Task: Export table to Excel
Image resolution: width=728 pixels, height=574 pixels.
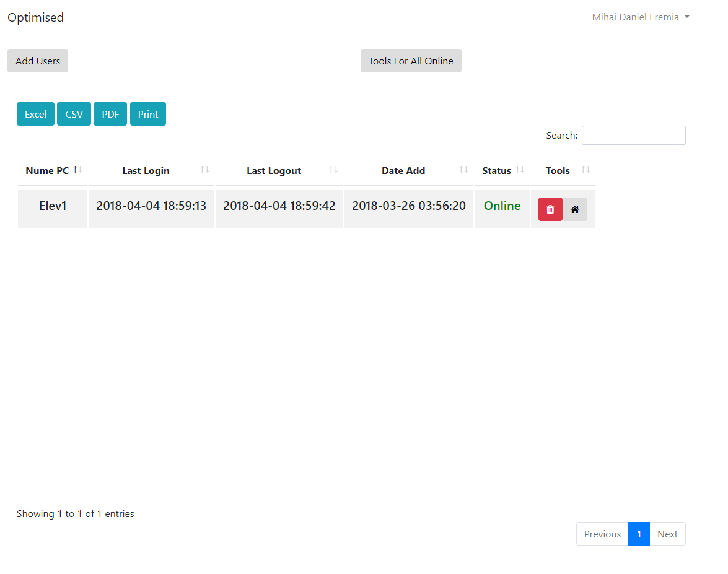Action: point(36,114)
